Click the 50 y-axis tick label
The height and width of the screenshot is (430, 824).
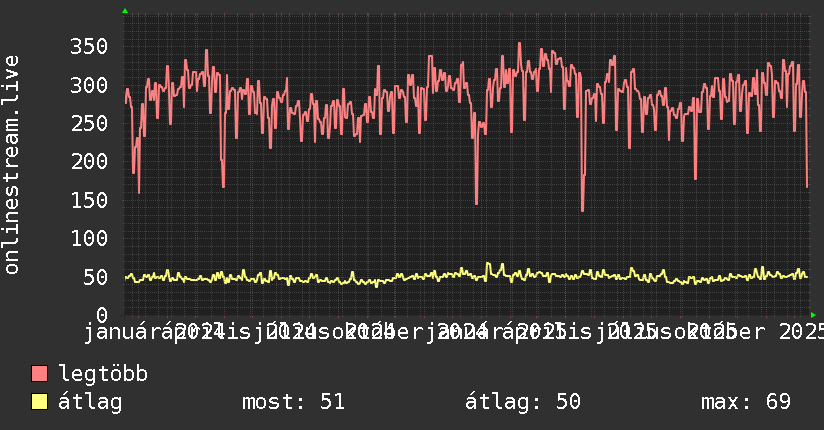coord(95,277)
